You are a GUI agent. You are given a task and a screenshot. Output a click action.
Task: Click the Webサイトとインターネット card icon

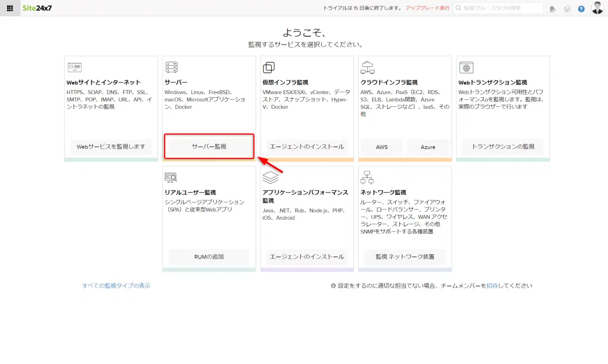click(74, 67)
